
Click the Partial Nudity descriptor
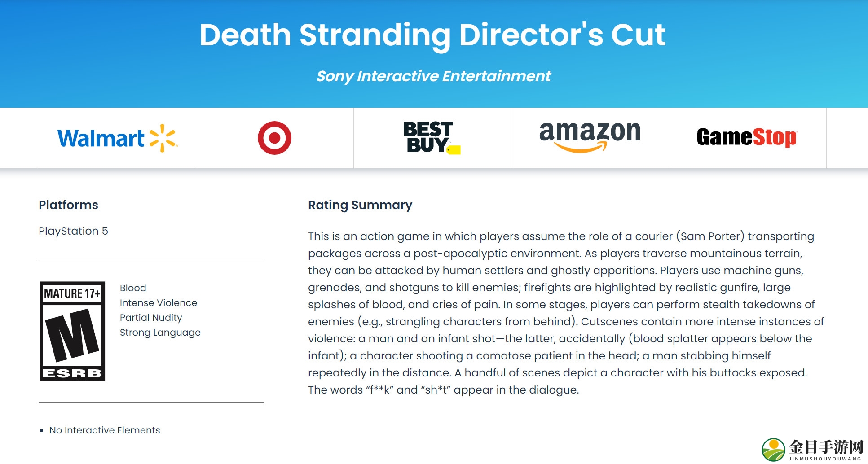[151, 318]
